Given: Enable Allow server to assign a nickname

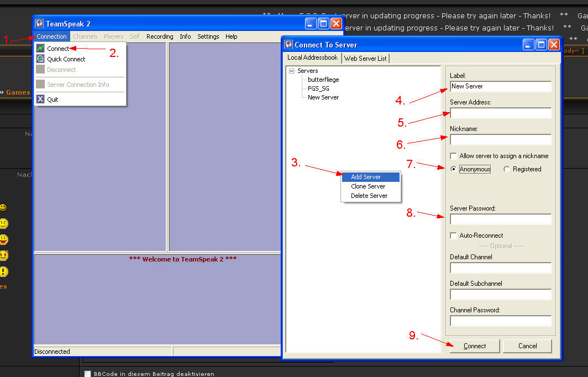Looking at the screenshot, I should point(454,156).
